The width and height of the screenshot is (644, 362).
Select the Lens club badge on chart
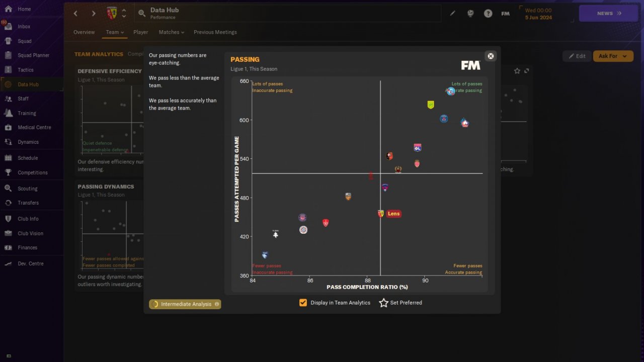381,214
